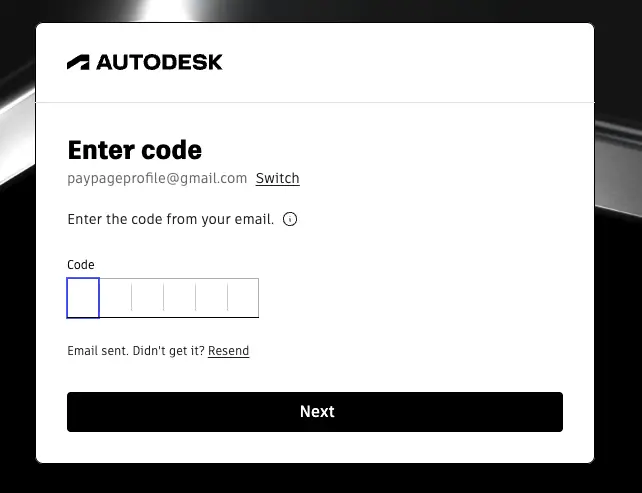Select the second code digit box
The height and width of the screenshot is (493, 642).
116,298
